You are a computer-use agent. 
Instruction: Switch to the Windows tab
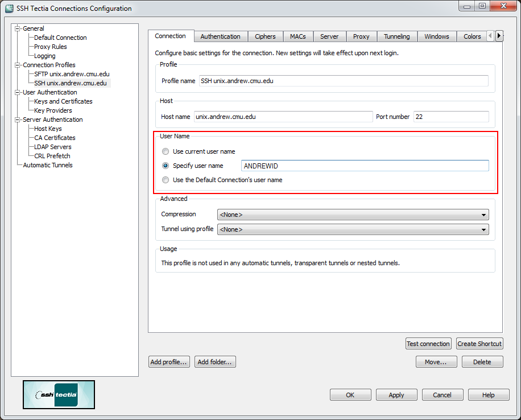(437, 36)
